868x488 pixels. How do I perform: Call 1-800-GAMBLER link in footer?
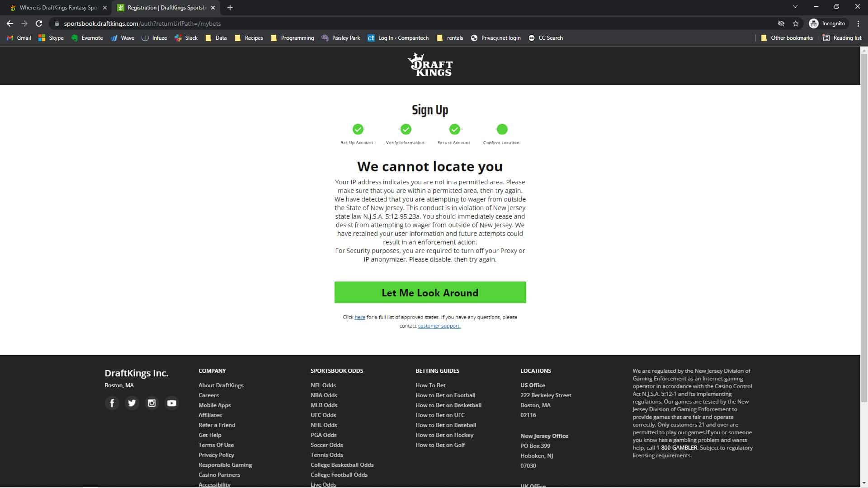[x=677, y=448]
